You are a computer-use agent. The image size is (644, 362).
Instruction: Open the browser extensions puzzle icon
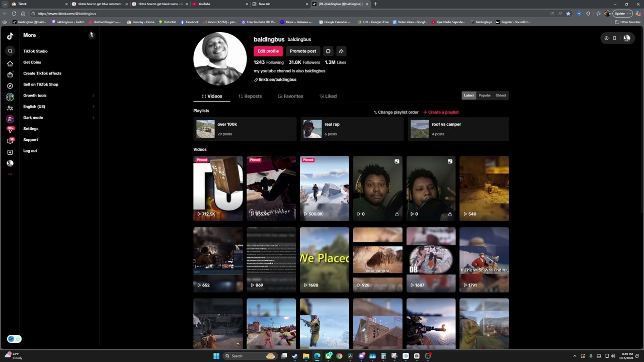point(588,14)
